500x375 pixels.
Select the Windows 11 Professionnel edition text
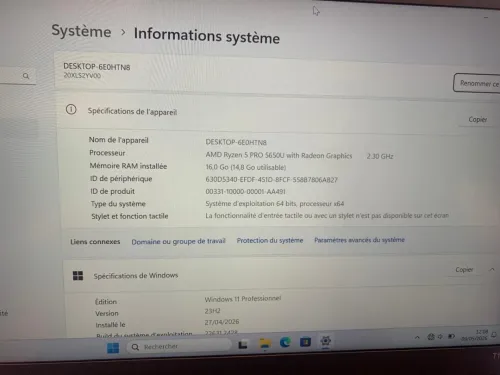pos(243,299)
